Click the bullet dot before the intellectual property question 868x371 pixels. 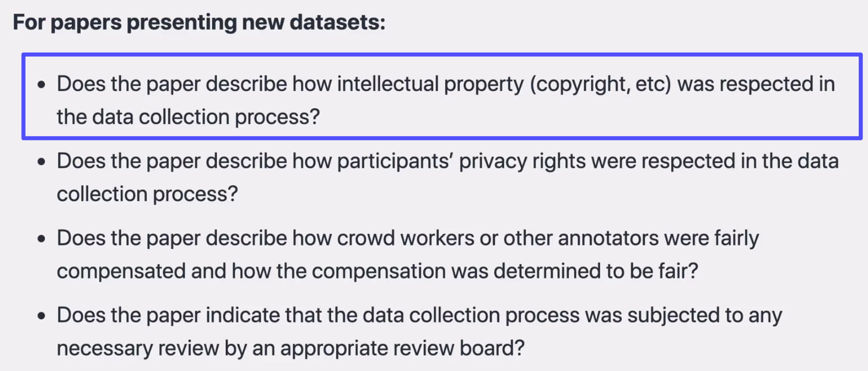click(x=41, y=85)
